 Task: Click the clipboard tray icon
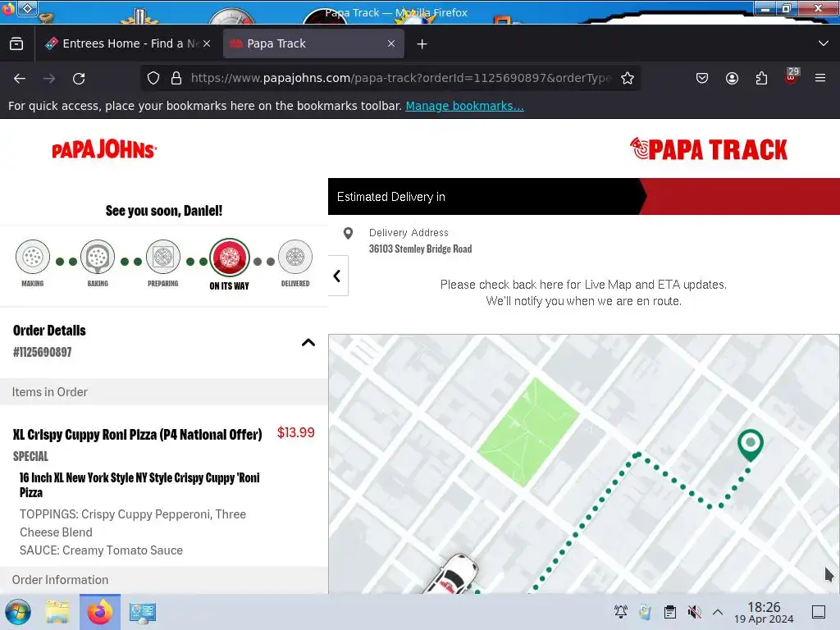tap(669, 612)
